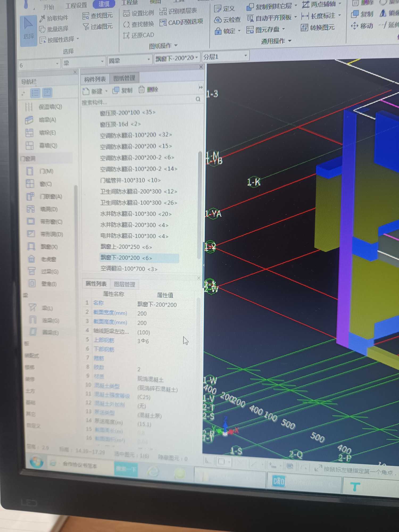Close the component list panel
This screenshot has width=399, height=532.
pos(201,67)
